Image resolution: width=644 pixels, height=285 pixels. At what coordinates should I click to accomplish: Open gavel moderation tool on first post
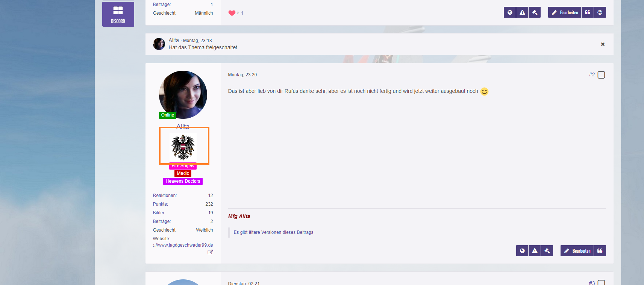pos(535,12)
